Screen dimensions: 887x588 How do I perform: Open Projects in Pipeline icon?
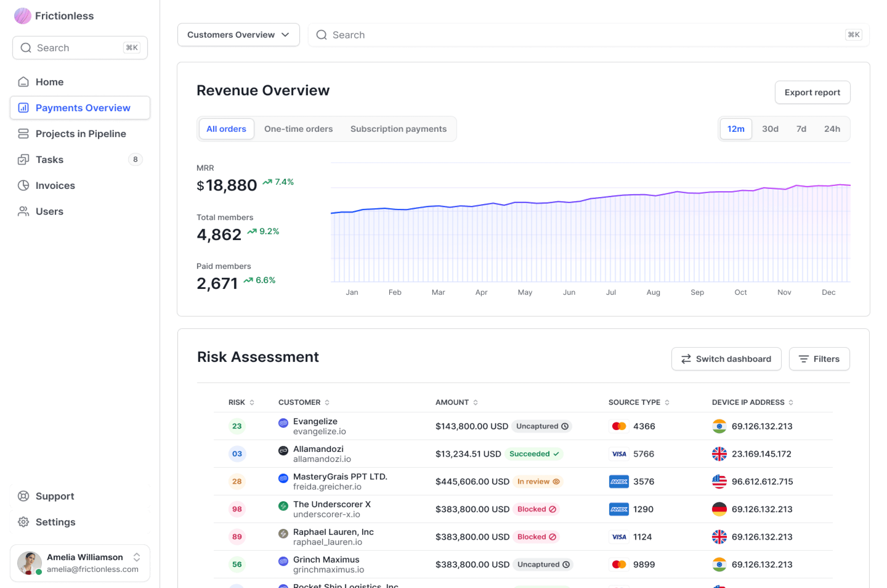click(x=23, y=133)
